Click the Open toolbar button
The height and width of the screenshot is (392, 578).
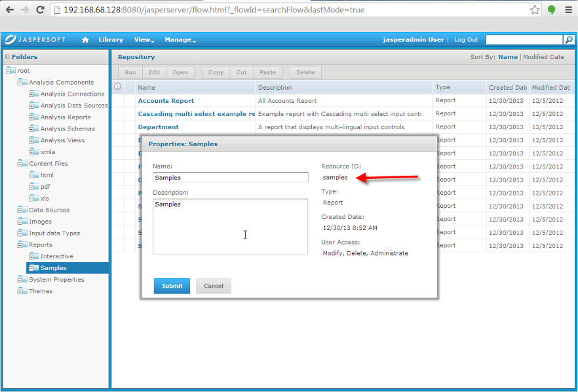pos(180,72)
